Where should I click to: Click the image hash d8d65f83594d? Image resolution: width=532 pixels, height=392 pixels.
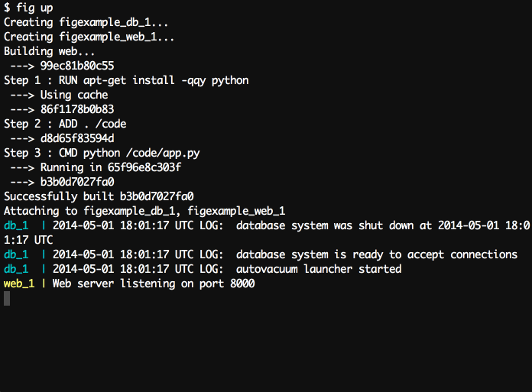click(77, 138)
